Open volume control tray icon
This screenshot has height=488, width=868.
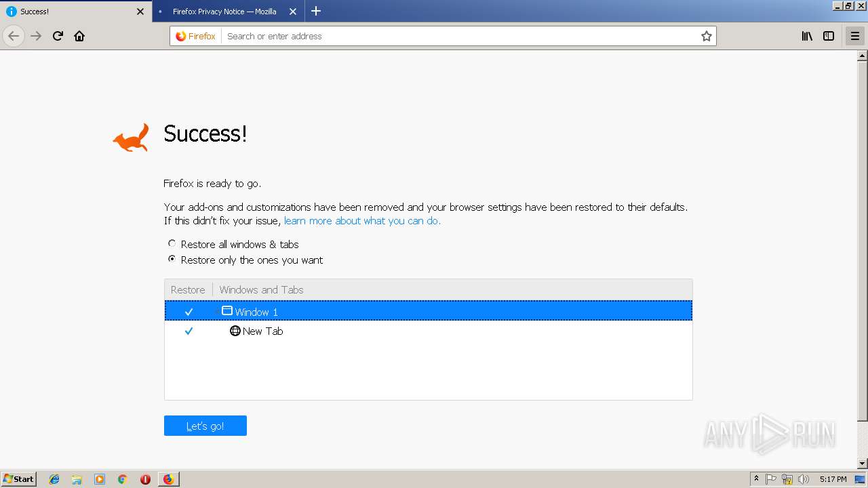[x=804, y=479]
